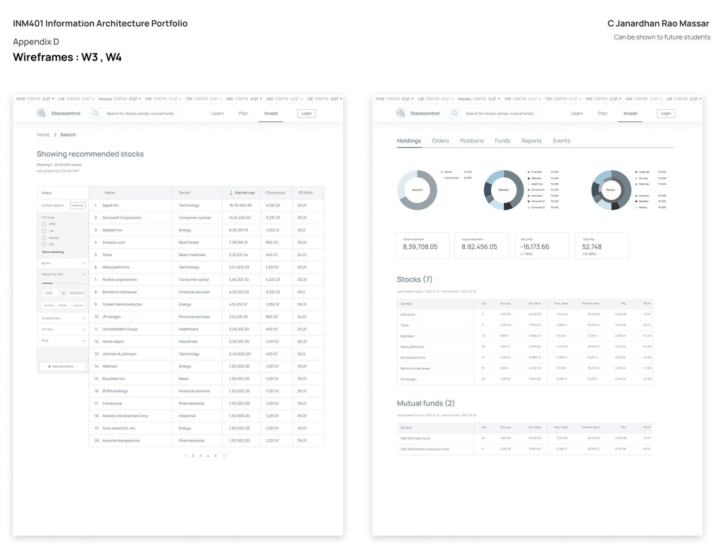Screen dimensions: 728x560
Task: Click the Day's P&L -16,173.66 card
Action: [x=542, y=246]
